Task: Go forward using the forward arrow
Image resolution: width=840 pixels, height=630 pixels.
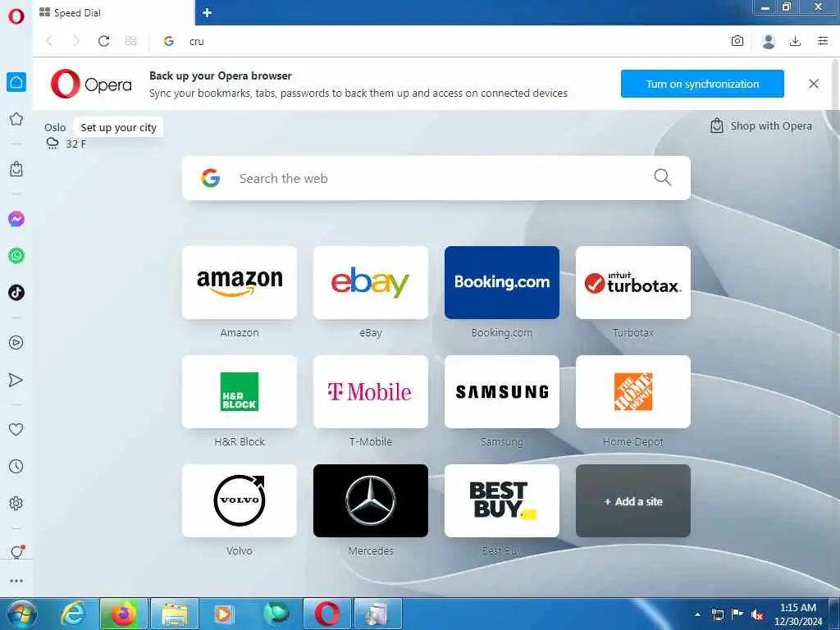Action: pos(76,41)
